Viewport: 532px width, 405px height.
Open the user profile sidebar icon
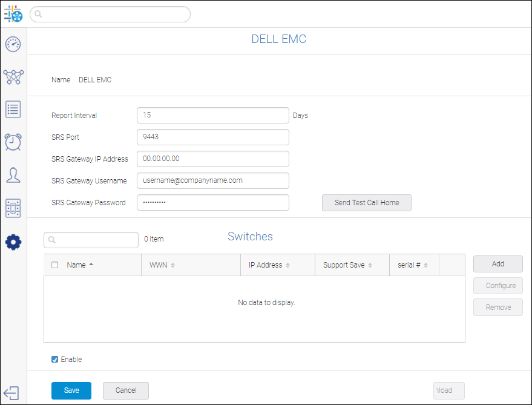point(13,175)
